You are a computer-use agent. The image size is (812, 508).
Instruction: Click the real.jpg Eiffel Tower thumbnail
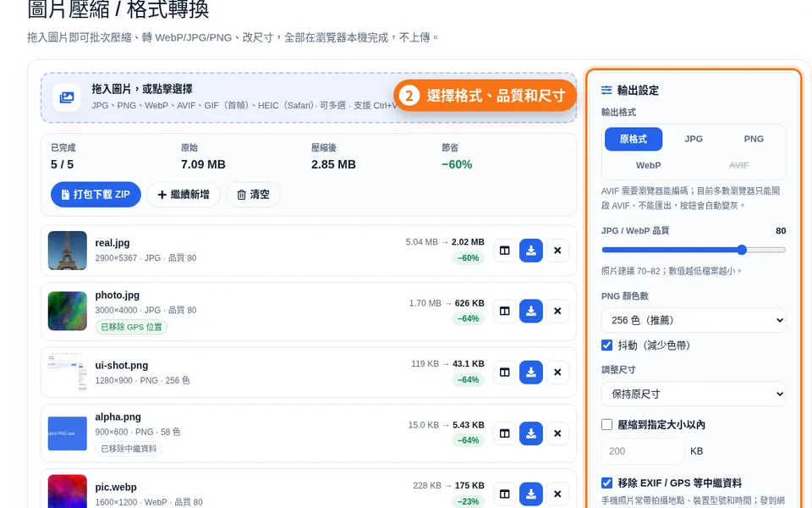68,251
